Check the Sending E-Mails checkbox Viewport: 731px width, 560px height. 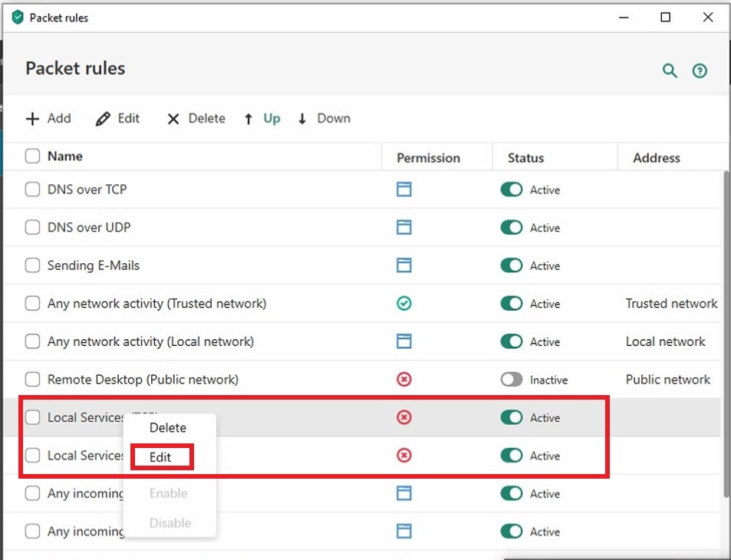tap(32, 265)
